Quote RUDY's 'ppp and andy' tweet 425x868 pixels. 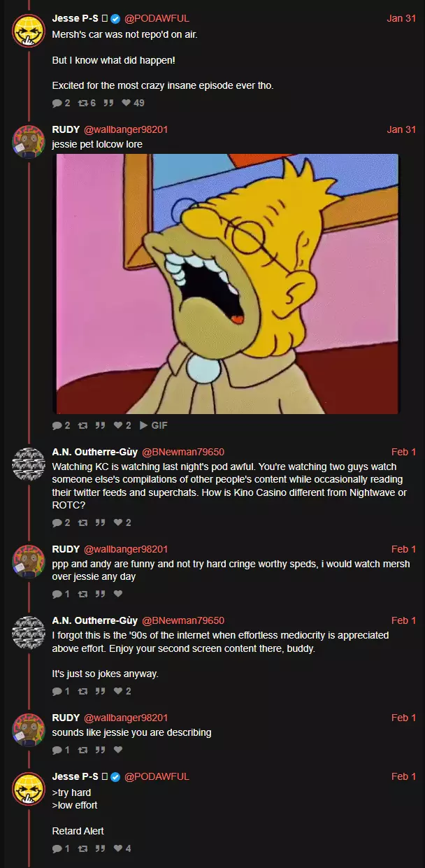[x=100, y=594]
